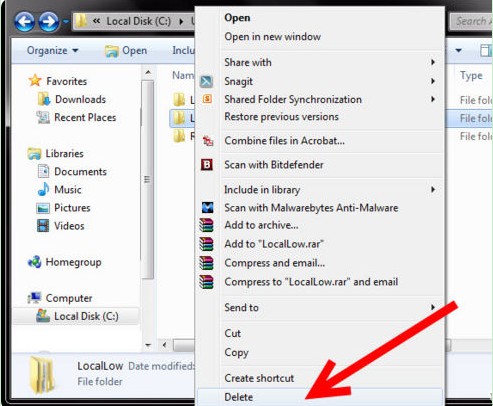Expand the Share with submenu arrow
This screenshot has height=406, width=493.
click(x=433, y=62)
